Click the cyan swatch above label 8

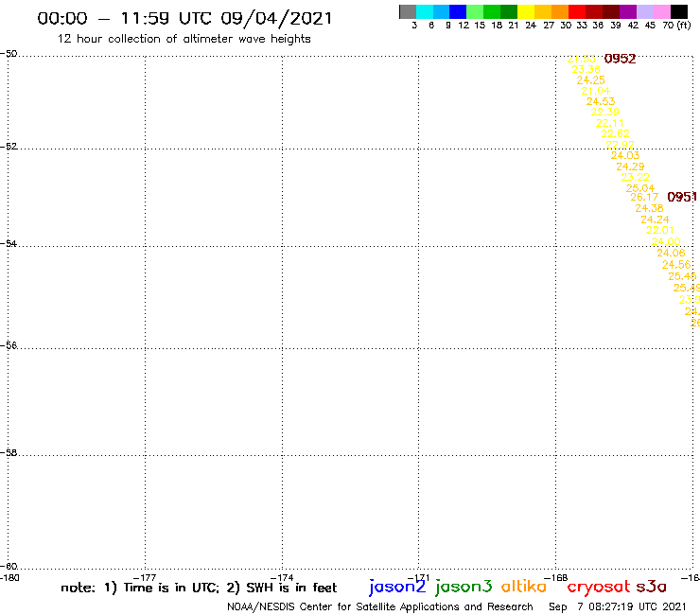pos(425,11)
